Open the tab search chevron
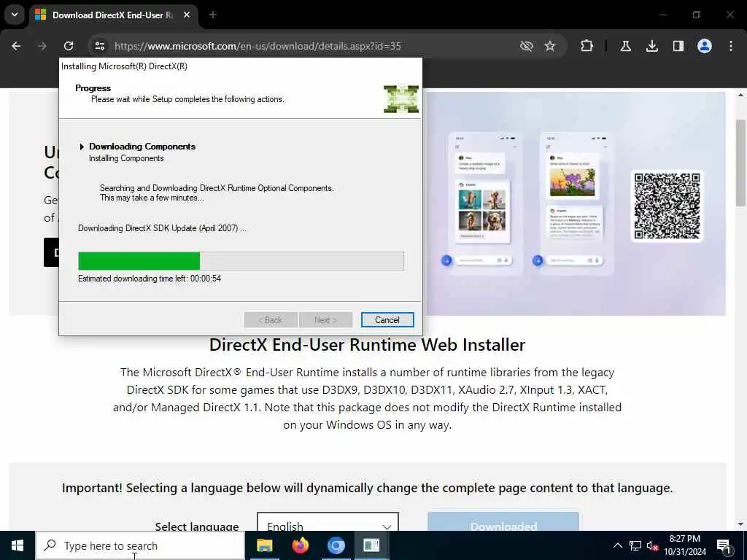Image resolution: width=747 pixels, height=560 pixels. click(x=15, y=15)
